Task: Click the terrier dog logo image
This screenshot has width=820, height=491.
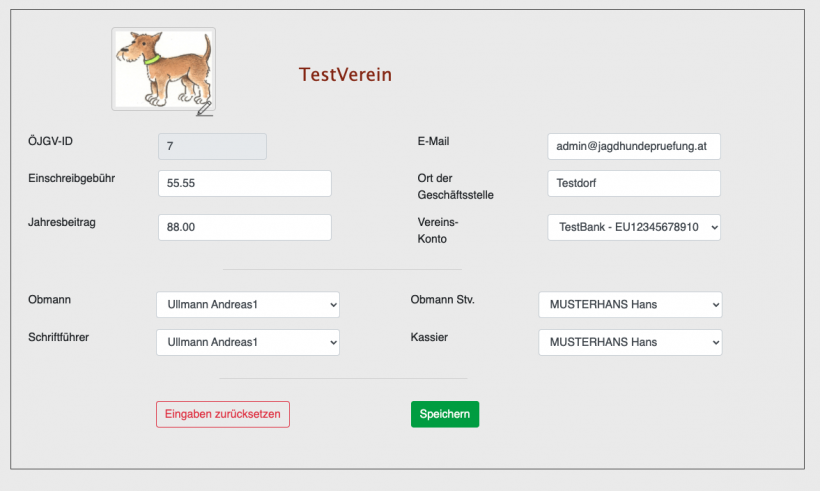Action: tap(162, 67)
